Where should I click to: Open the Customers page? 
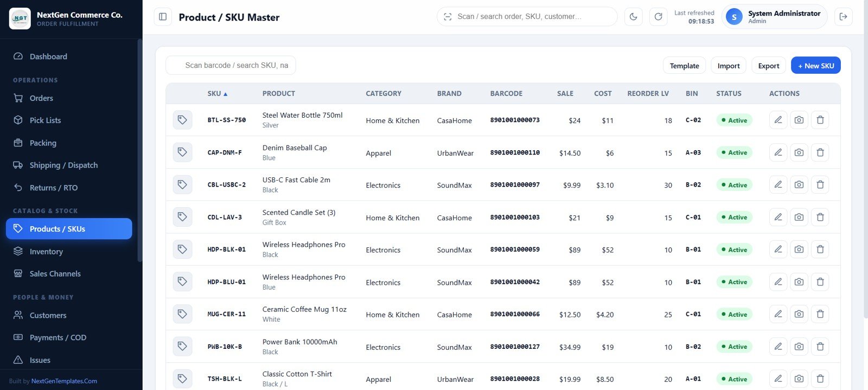click(x=69, y=315)
